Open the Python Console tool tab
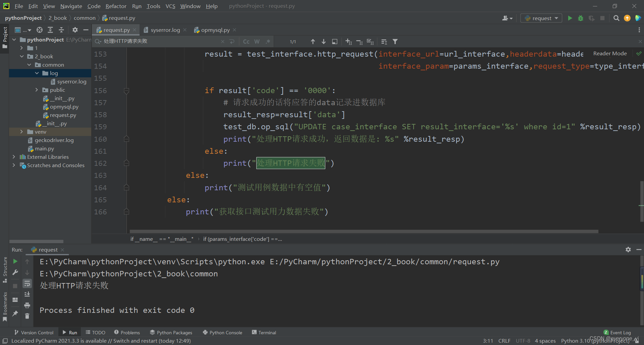This screenshot has height=345, width=644. coord(222,332)
